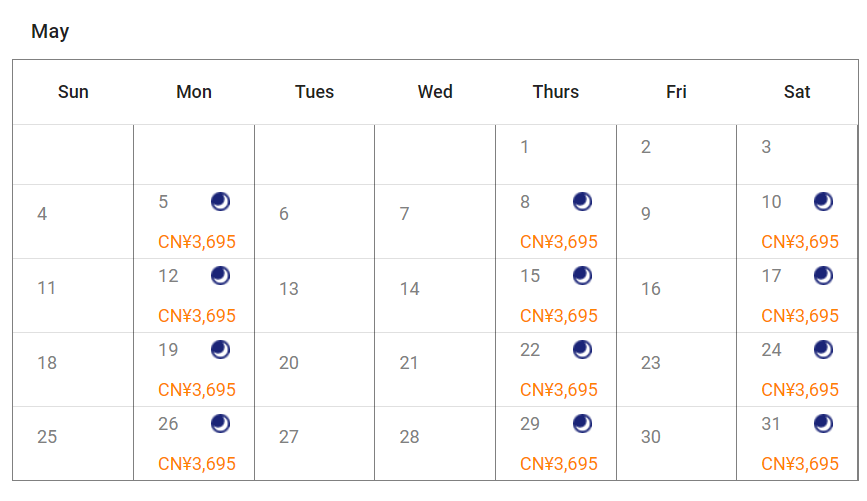Click the moon icon on May 29
The height and width of the screenshot is (501, 867).
point(583,424)
